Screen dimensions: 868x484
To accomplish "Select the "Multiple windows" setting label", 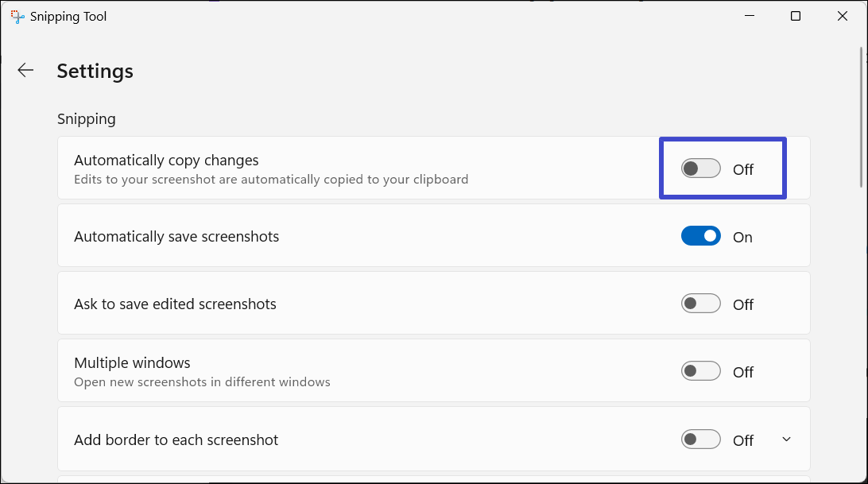I will click(132, 363).
